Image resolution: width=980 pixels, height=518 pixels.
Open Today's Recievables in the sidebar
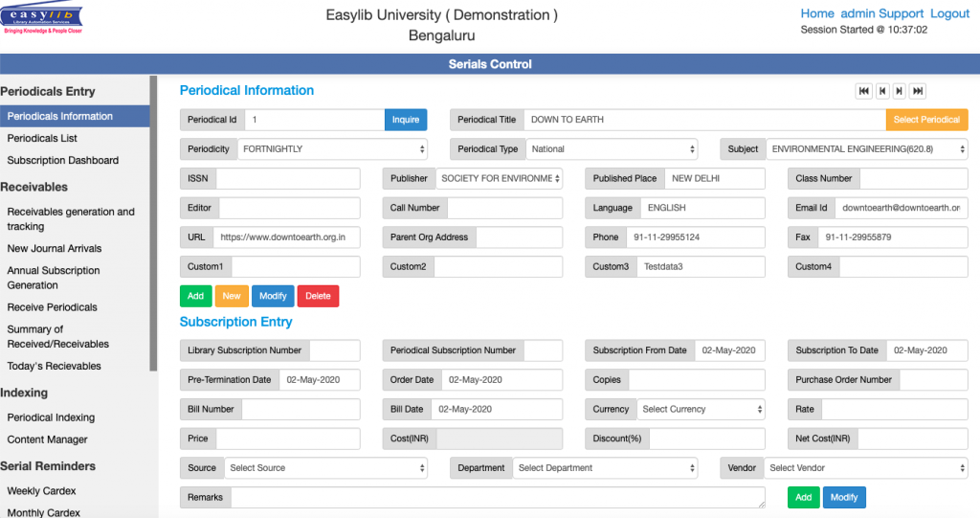tap(54, 366)
